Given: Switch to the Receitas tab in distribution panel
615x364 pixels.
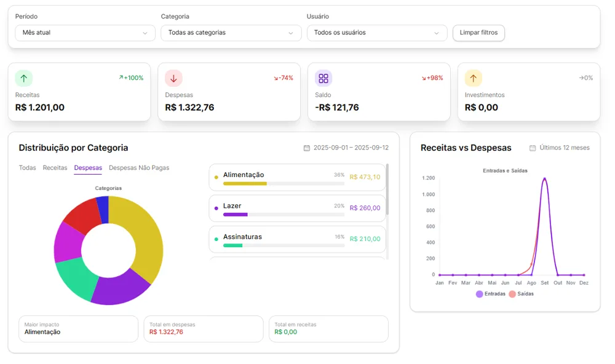Looking at the screenshot, I should click(55, 168).
